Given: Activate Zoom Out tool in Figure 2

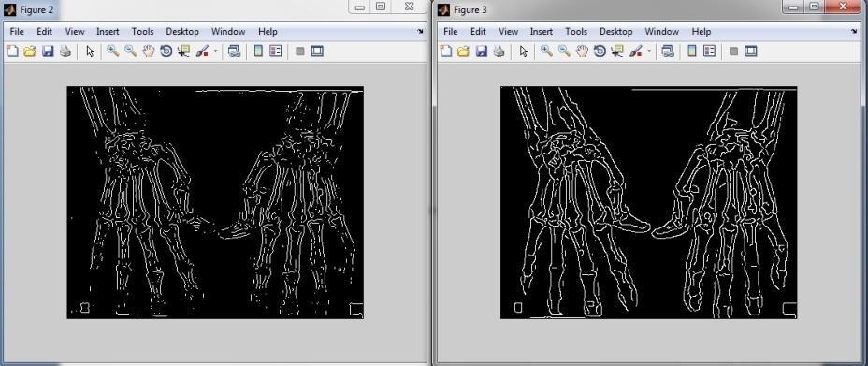Looking at the screenshot, I should click(x=131, y=51).
